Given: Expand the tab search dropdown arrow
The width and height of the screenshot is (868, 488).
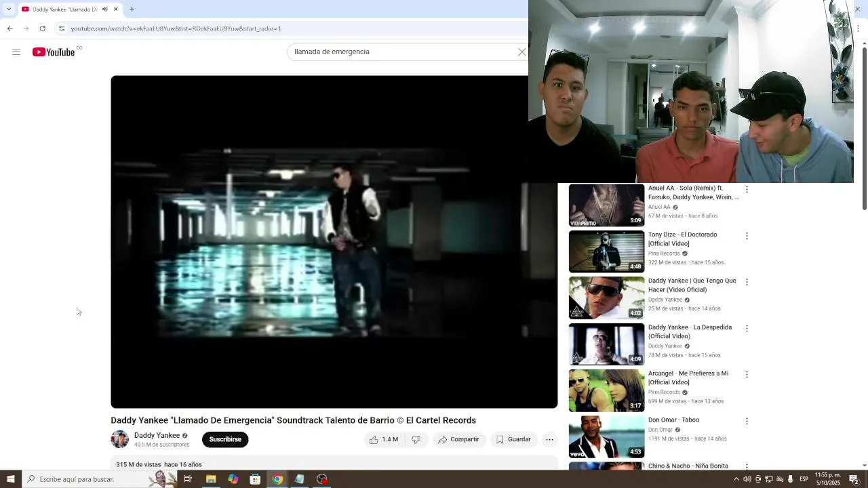Looking at the screenshot, I should coord(9,9).
